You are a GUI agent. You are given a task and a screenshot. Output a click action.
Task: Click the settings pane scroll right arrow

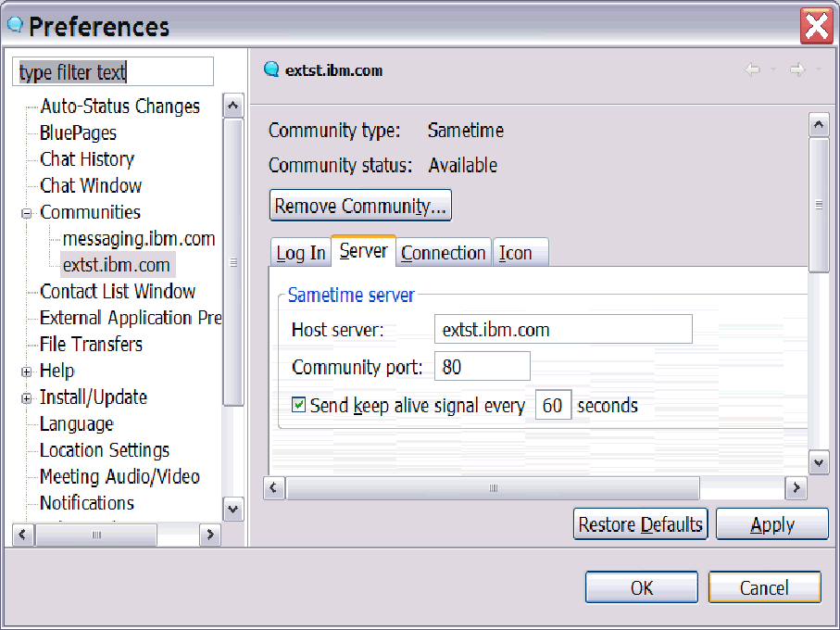click(796, 487)
